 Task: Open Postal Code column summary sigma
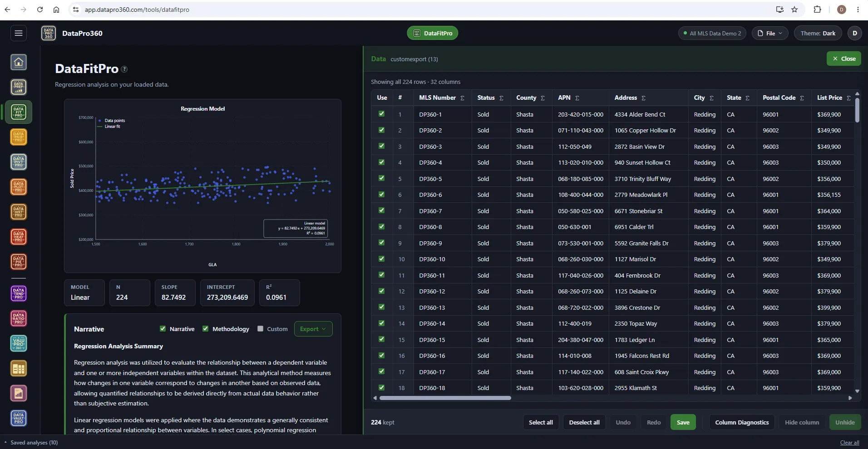tap(802, 98)
